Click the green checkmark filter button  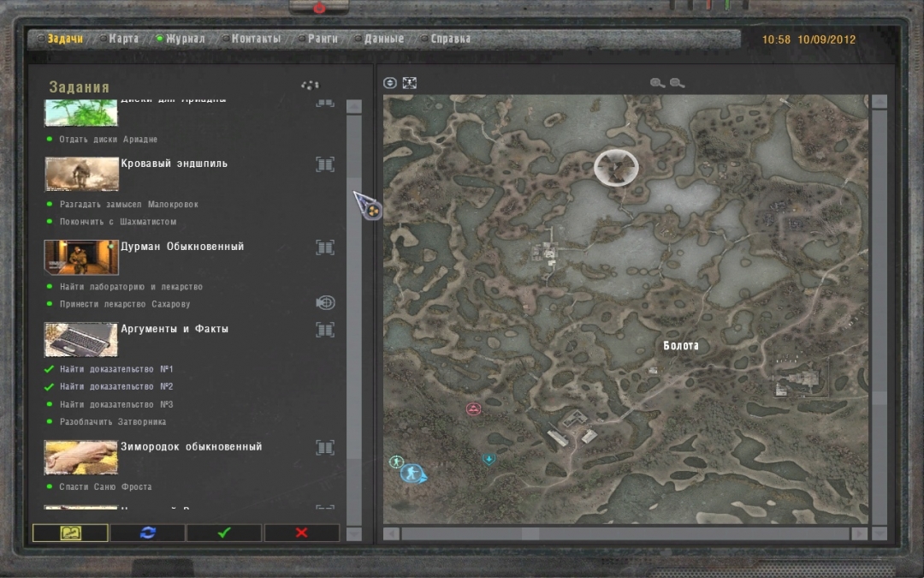click(224, 533)
